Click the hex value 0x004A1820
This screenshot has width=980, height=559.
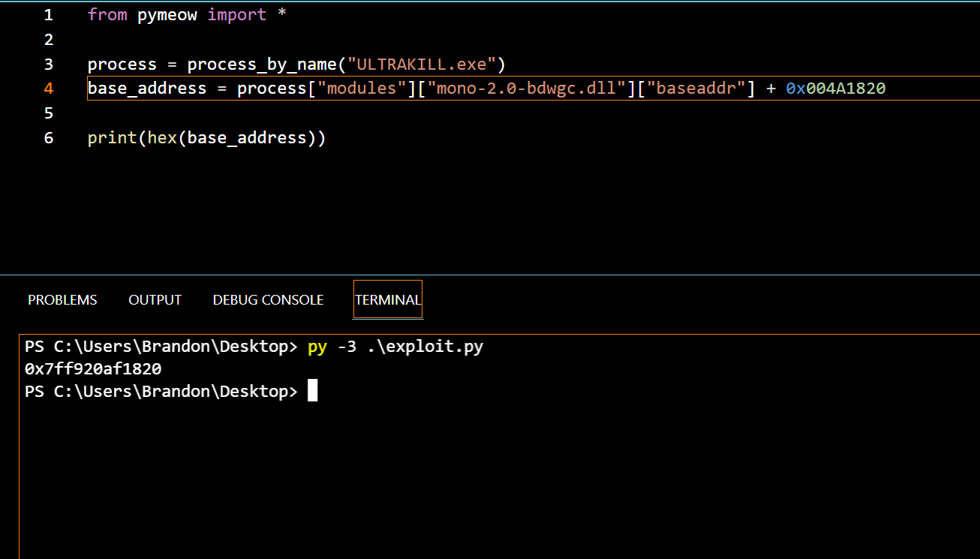point(836,89)
